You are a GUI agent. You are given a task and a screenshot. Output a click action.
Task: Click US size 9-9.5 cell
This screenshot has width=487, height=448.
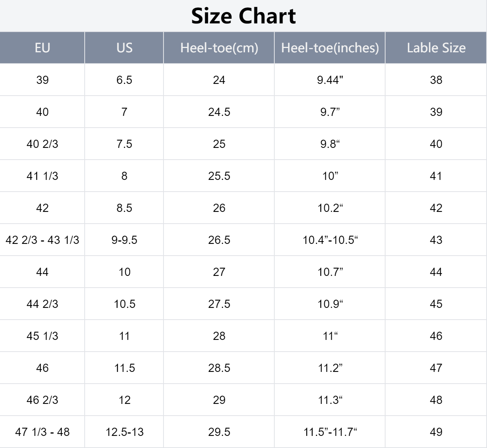click(124, 240)
